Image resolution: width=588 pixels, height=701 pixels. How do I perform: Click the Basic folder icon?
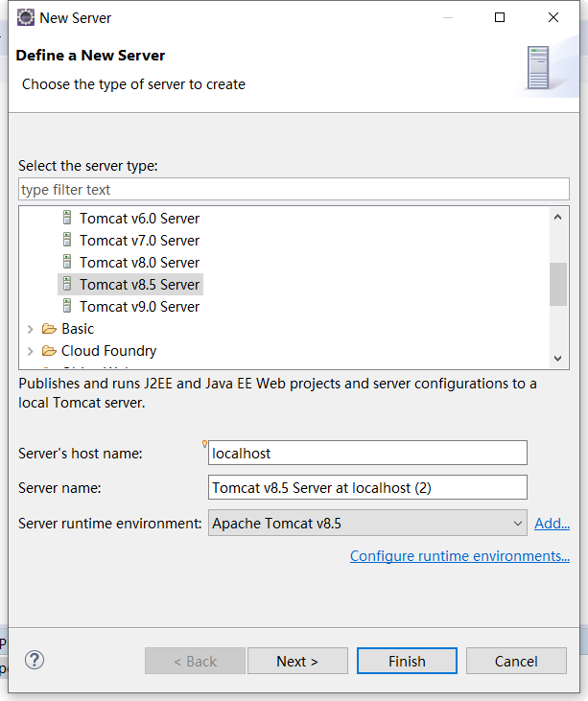point(49,329)
